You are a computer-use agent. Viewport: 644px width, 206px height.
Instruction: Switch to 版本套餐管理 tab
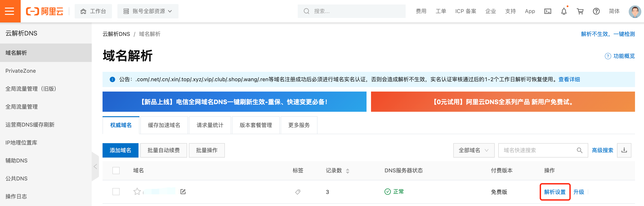[x=256, y=125]
